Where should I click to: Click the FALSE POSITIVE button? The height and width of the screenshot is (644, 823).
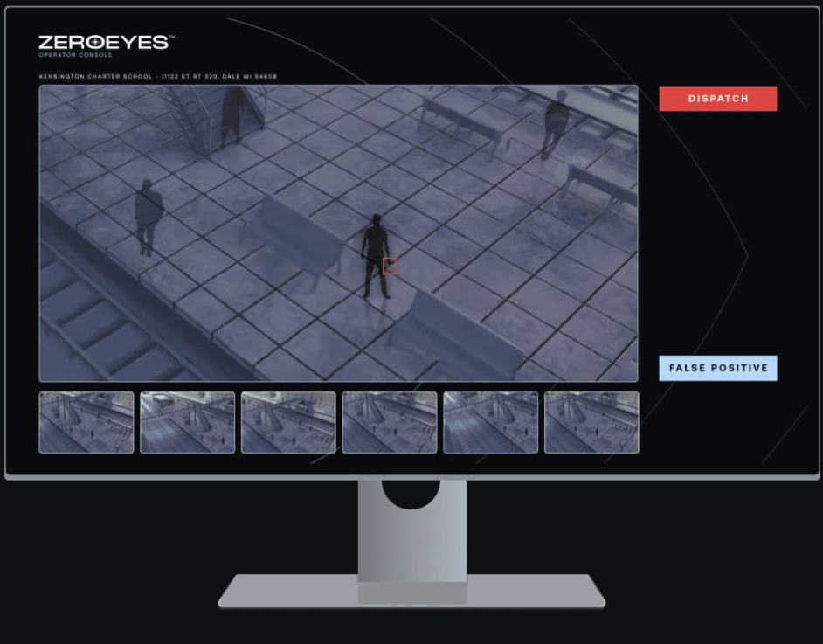pyautogui.click(x=717, y=368)
